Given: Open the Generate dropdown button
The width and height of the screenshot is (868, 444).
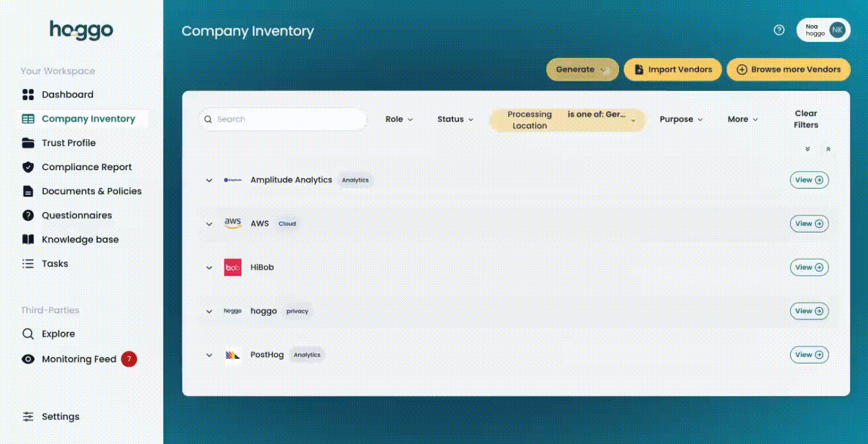Looking at the screenshot, I should [582, 70].
